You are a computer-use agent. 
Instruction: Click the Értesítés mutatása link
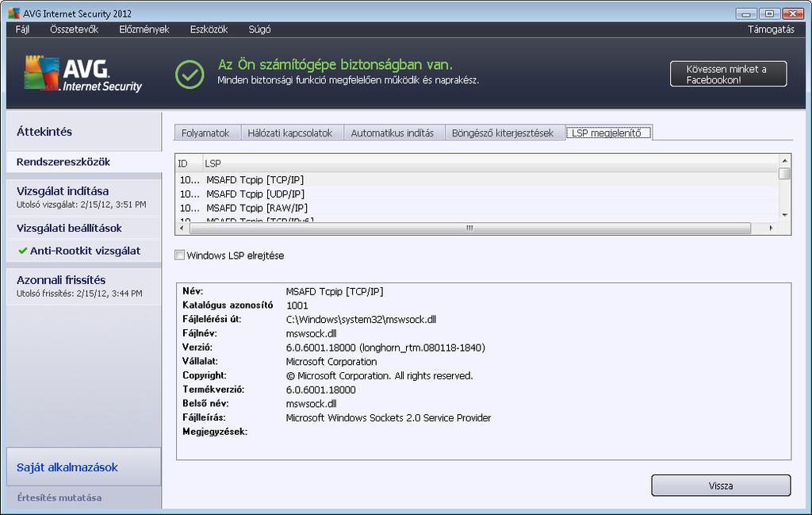(59, 498)
